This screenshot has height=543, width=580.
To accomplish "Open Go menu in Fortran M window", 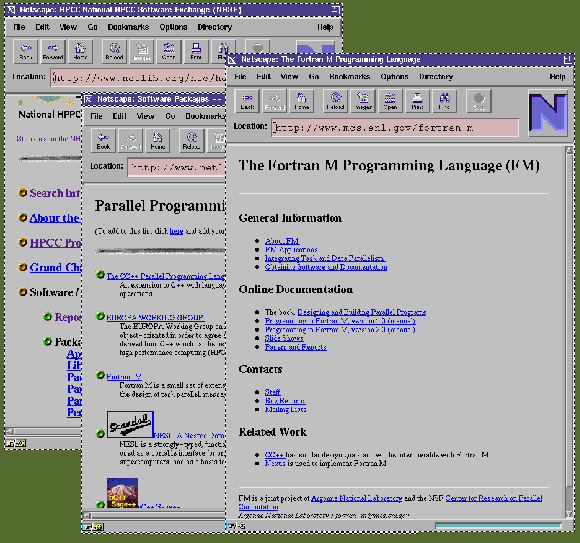I will click(314, 77).
